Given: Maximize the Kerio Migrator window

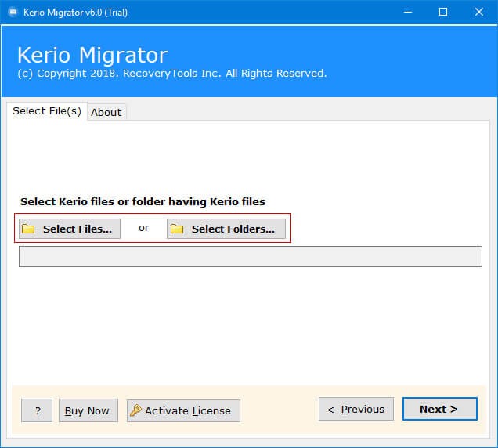Looking at the screenshot, I should click(x=443, y=12).
